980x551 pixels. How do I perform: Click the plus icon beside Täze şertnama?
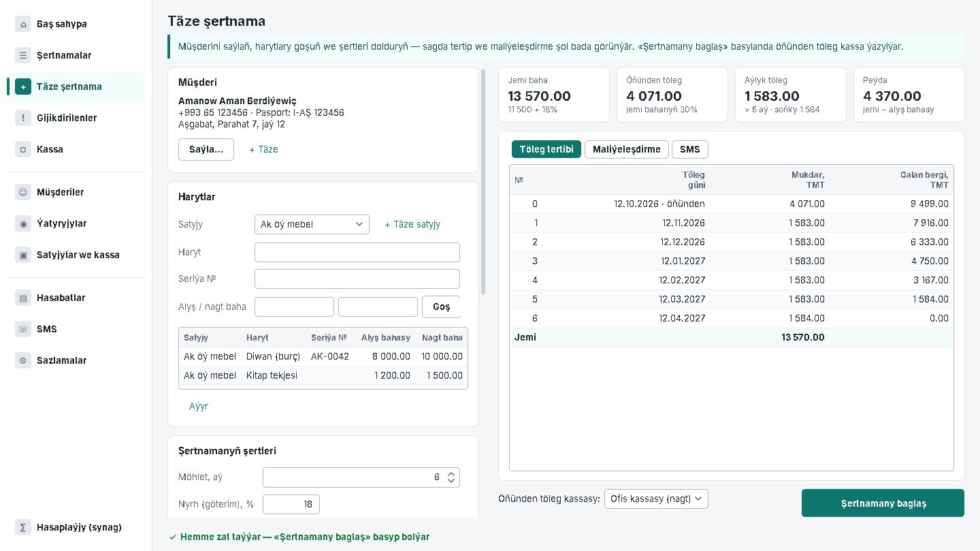pos(23,86)
